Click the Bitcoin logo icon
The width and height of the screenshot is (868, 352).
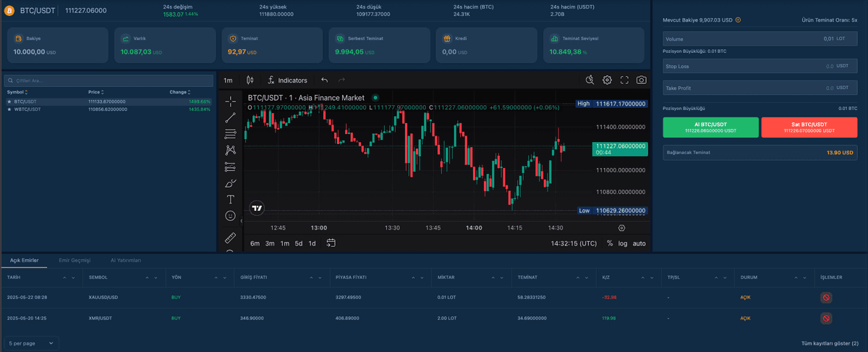pos(10,11)
